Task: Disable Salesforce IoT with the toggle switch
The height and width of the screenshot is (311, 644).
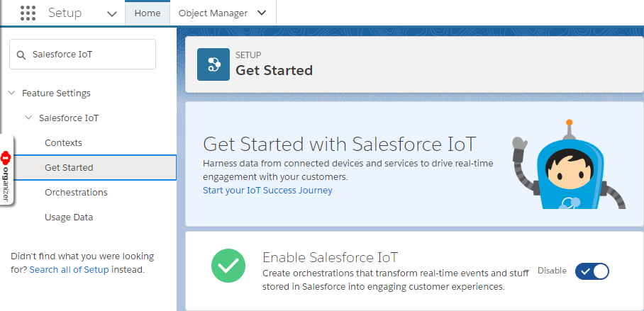Action: click(x=592, y=271)
